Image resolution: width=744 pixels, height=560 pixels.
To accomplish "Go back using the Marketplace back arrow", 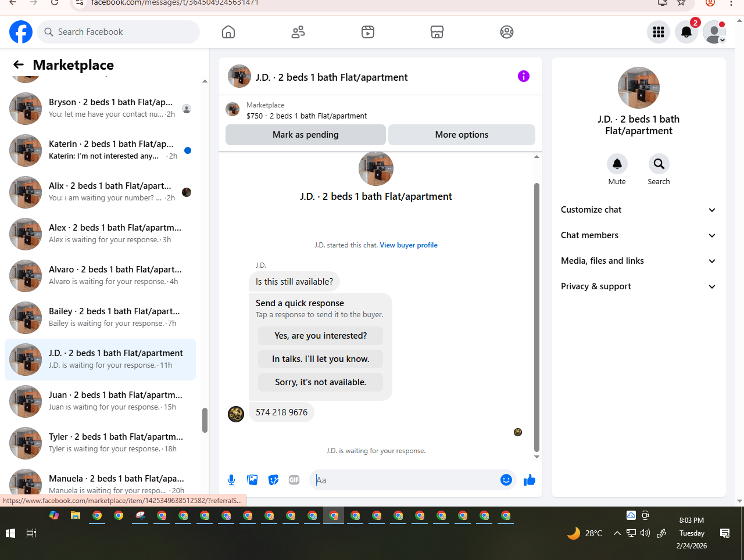I will [x=19, y=64].
